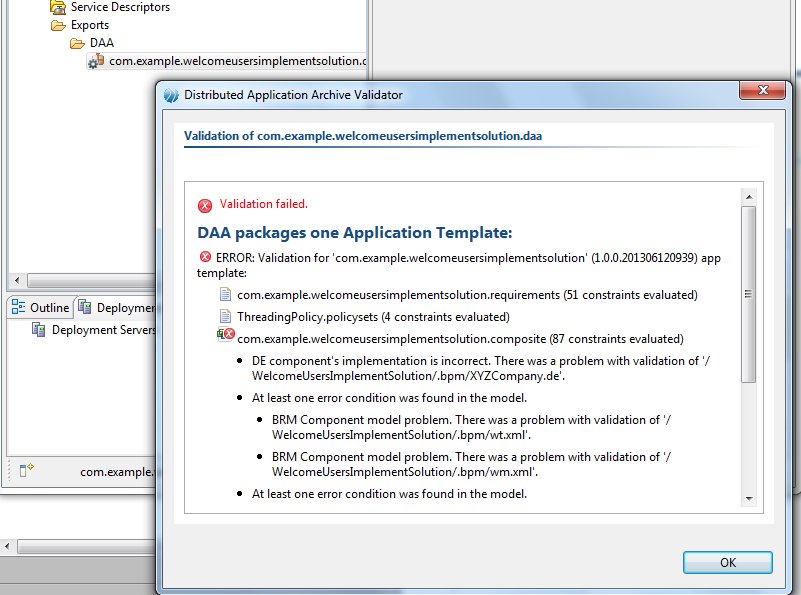Click the Deployment Servers tree icon

38,329
